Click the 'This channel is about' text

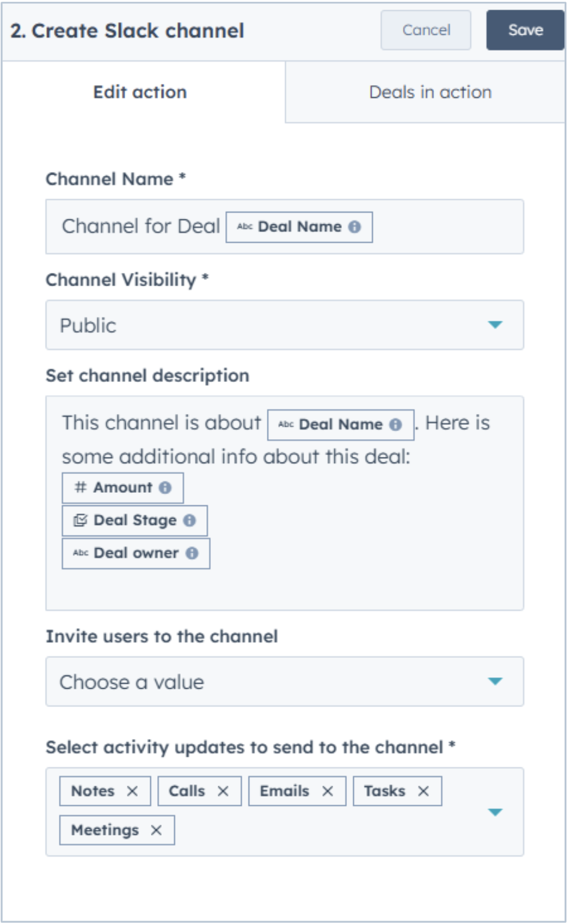coord(162,423)
